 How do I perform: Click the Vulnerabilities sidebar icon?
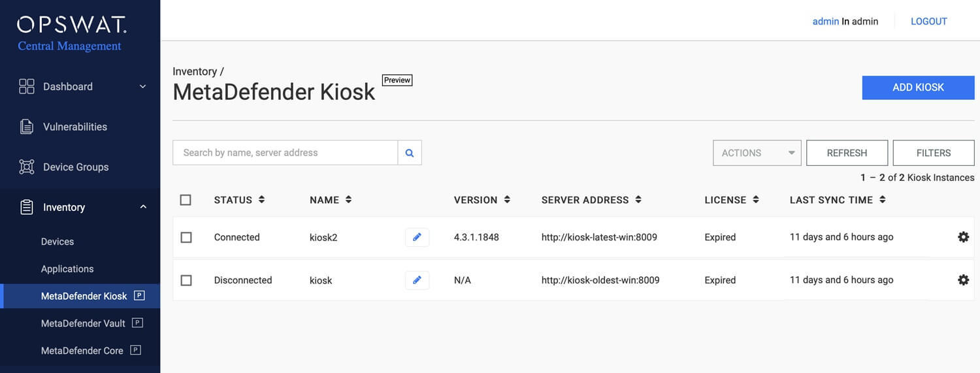click(x=27, y=127)
